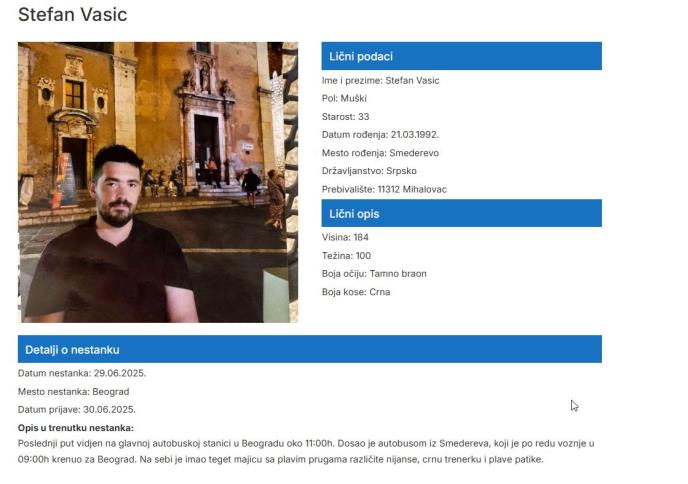
Task: Select the 'Detalji o nestanku' section header
Action: coord(310,349)
